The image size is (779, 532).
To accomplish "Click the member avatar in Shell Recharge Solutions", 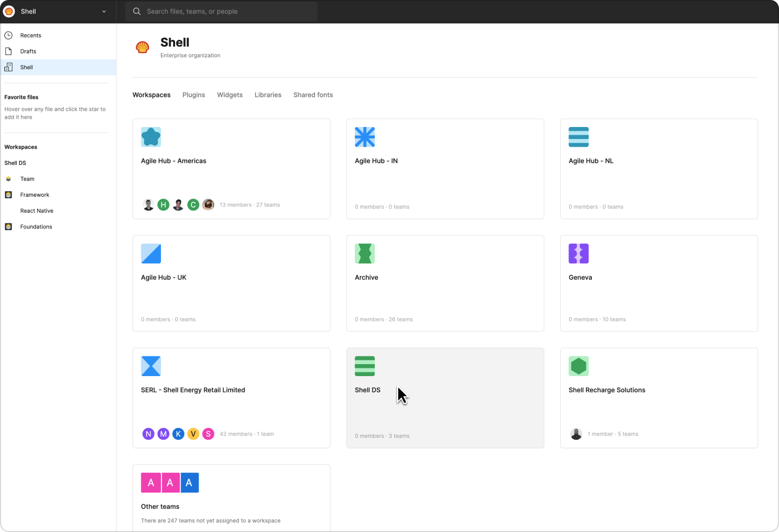I will pos(576,434).
